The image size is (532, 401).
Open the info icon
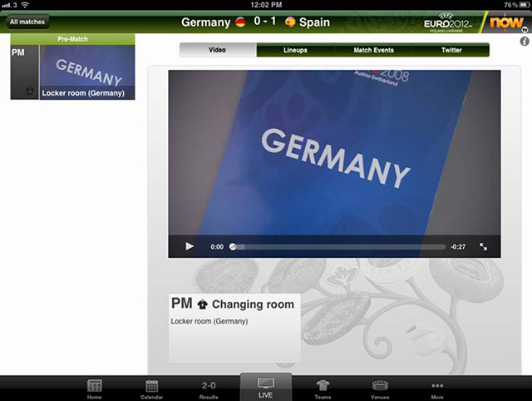525,42
